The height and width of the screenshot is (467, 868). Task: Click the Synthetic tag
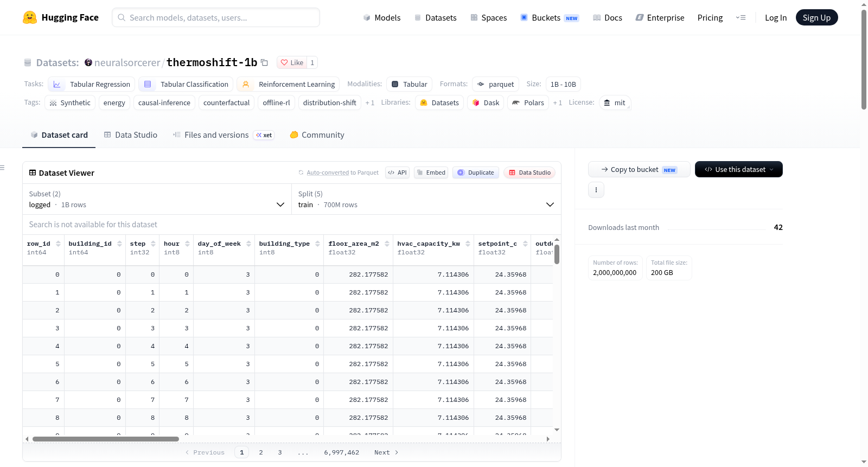click(70, 103)
